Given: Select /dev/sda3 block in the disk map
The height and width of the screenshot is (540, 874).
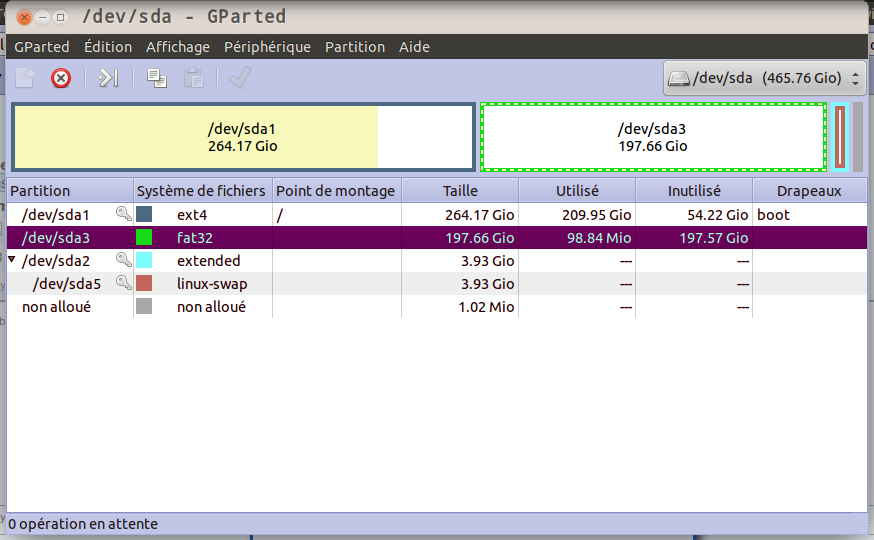Looking at the screenshot, I should point(653,137).
